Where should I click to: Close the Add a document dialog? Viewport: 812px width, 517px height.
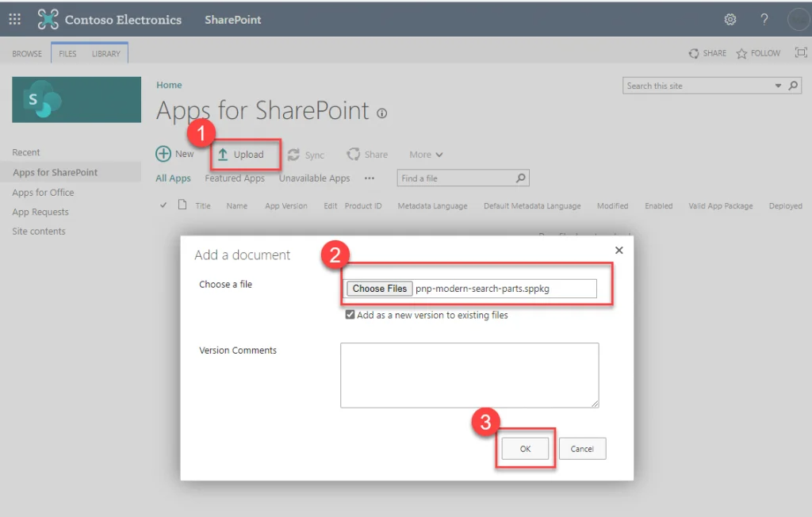pyautogui.click(x=619, y=251)
